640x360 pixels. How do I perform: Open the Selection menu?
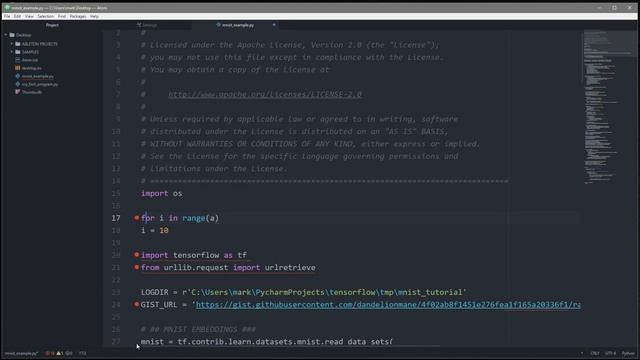tap(46, 16)
